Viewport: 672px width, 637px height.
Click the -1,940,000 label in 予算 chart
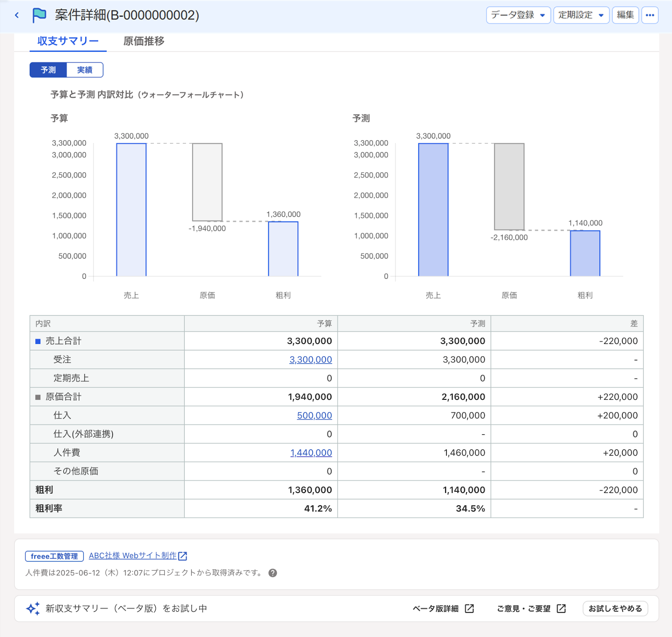pos(207,228)
